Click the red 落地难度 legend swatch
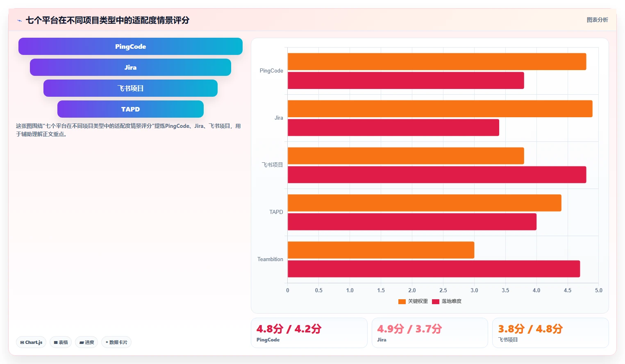625x364 pixels. tap(436, 302)
